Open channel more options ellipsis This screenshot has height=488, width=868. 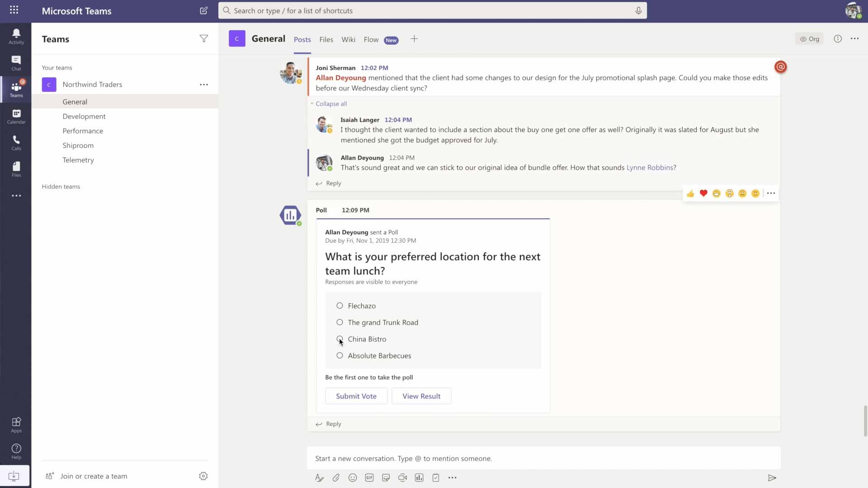click(x=854, y=39)
